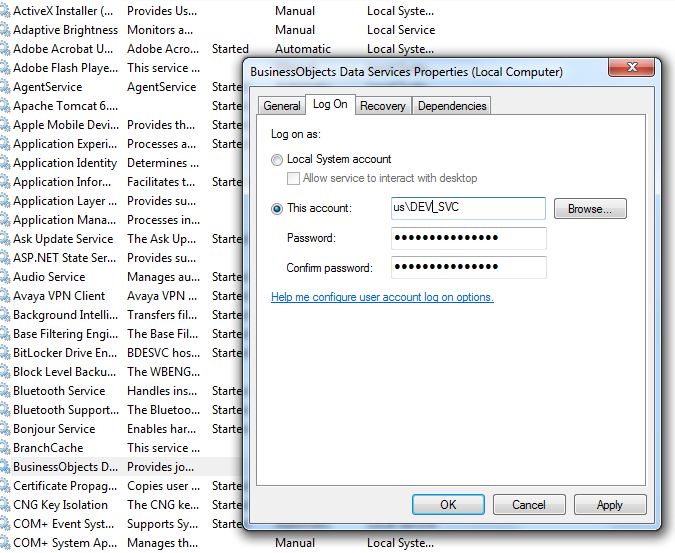Click 'Local Service' for Adaptive Brightness

point(401,30)
